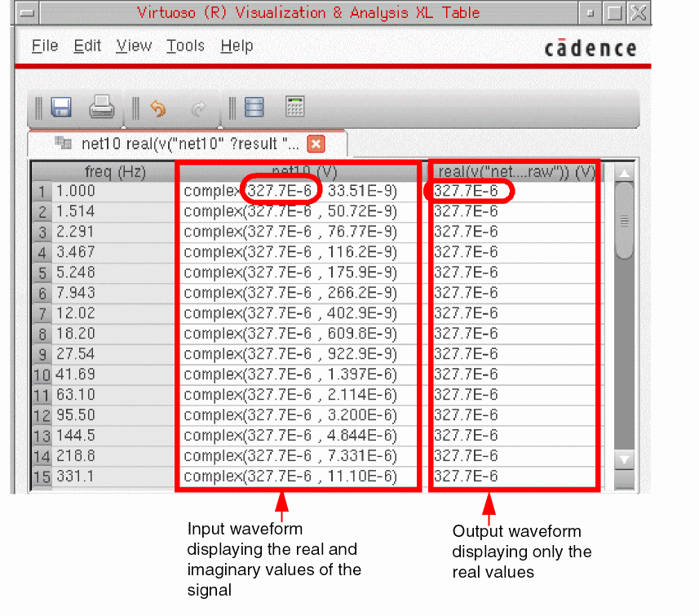The height and width of the screenshot is (616, 699).
Task: Click complex cell ending 3.200E-6
Action: pos(301,415)
